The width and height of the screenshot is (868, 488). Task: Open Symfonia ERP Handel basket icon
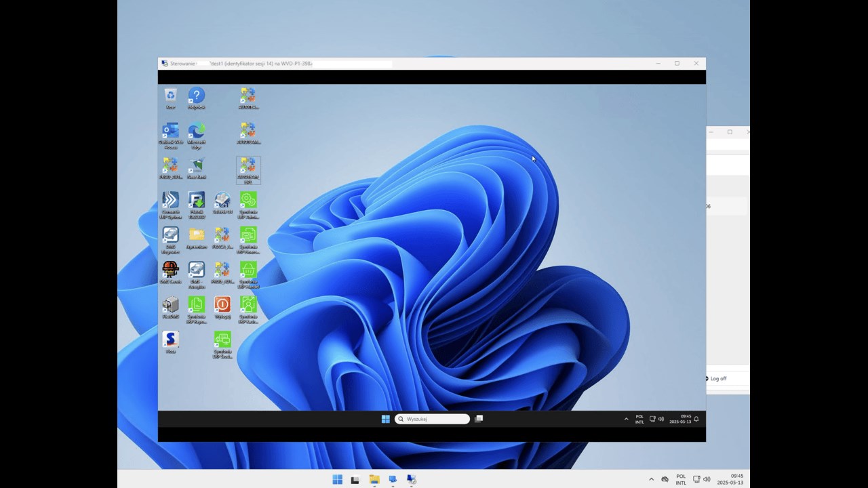pyautogui.click(x=248, y=275)
